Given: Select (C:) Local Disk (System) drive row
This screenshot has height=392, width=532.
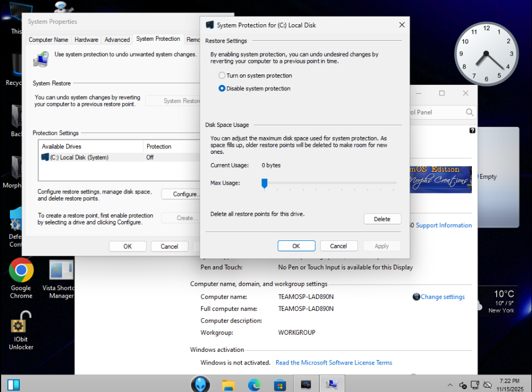Looking at the screenshot, I should [80, 157].
